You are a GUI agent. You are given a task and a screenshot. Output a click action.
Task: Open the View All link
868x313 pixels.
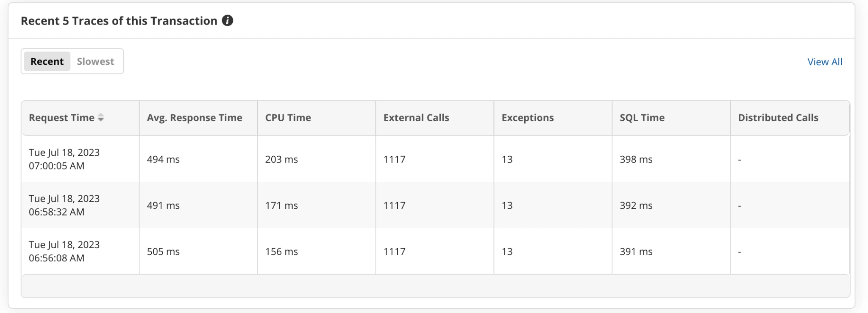(x=824, y=62)
